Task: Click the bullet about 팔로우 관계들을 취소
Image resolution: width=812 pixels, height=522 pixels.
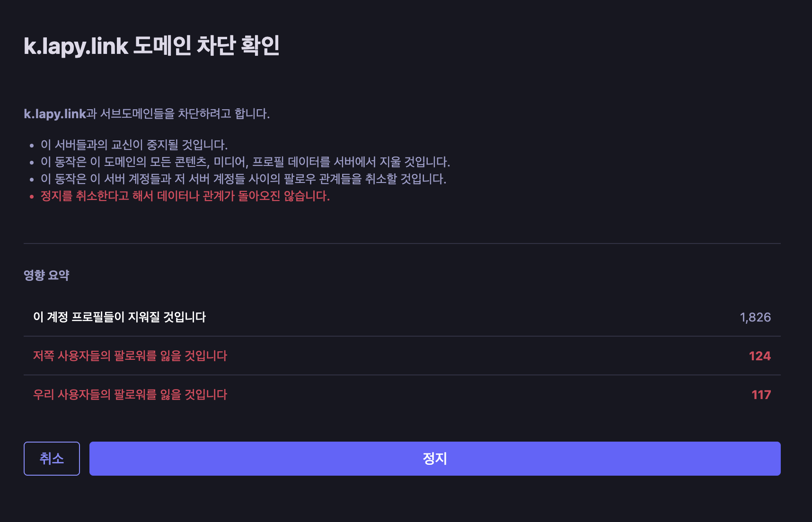Action: click(x=243, y=179)
